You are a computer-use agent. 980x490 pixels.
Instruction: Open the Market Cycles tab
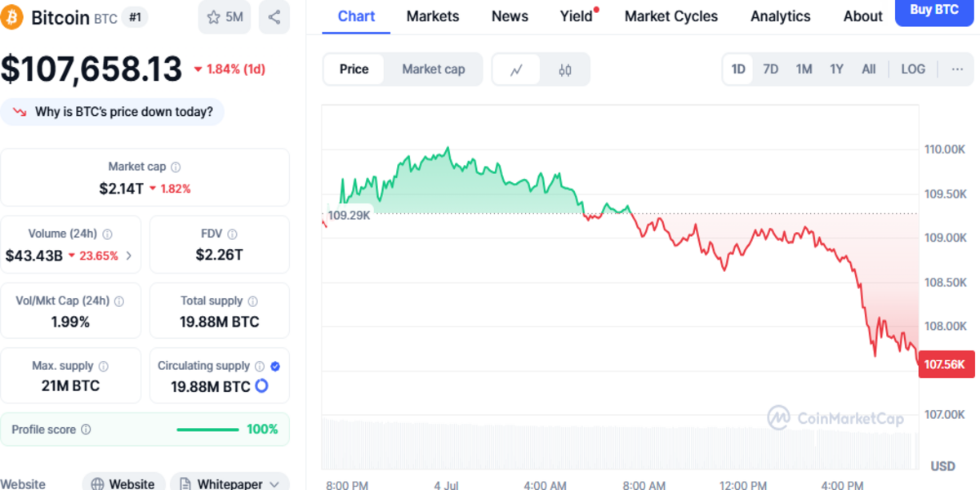coord(671,16)
